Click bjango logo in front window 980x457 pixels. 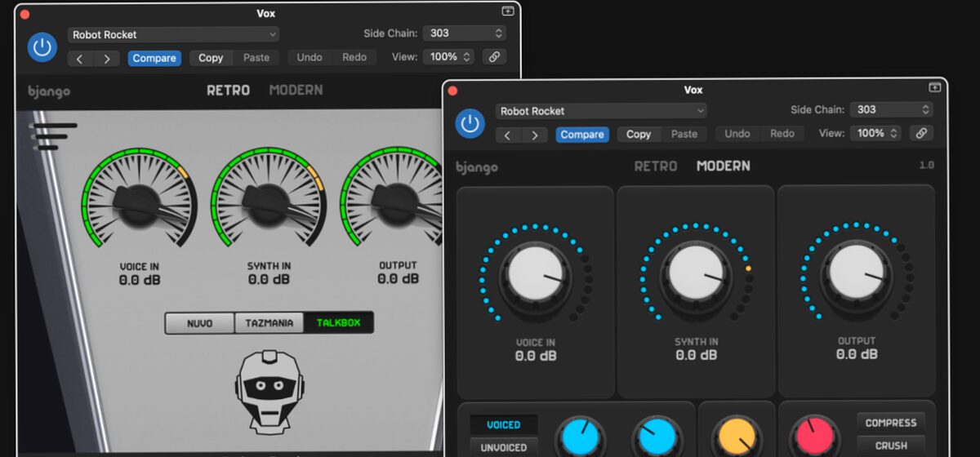click(x=477, y=167)
